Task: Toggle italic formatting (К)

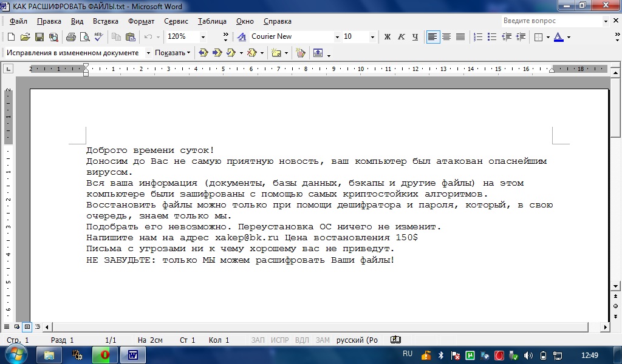Action: pos(402,37)
